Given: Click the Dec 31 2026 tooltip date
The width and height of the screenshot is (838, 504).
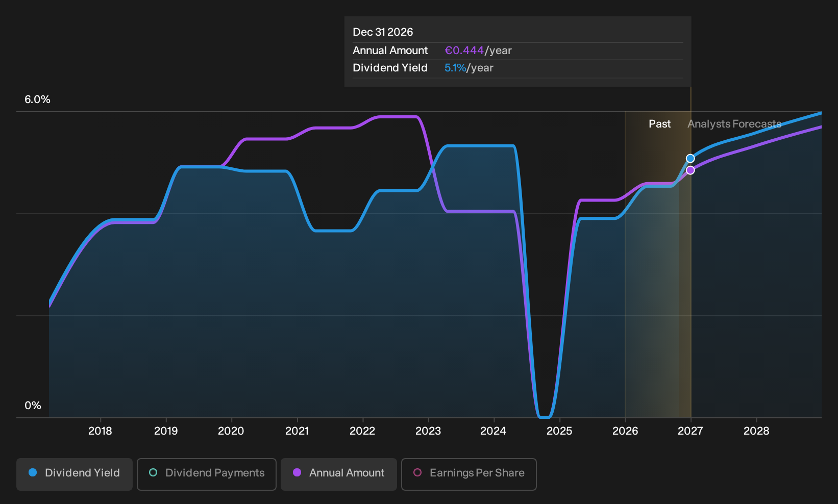Looking at the screenshot, I should click(x=383, y=32).
